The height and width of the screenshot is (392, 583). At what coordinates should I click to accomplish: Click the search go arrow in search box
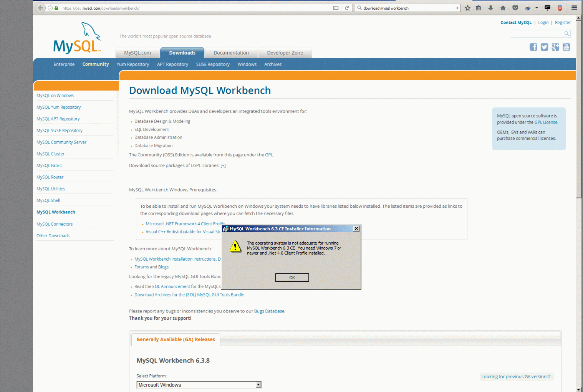pyautogui.click(x=457, y=8)
